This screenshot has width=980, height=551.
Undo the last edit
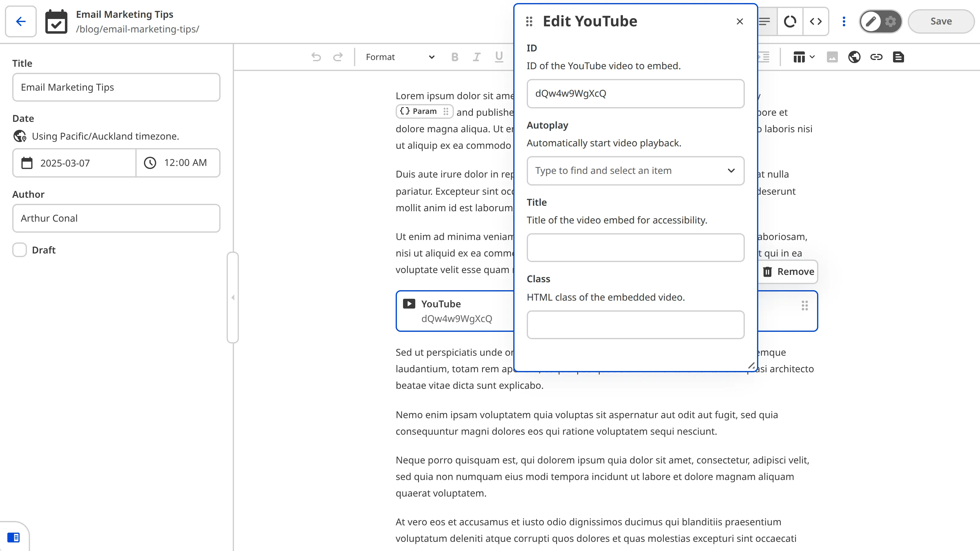coord(316,57)
